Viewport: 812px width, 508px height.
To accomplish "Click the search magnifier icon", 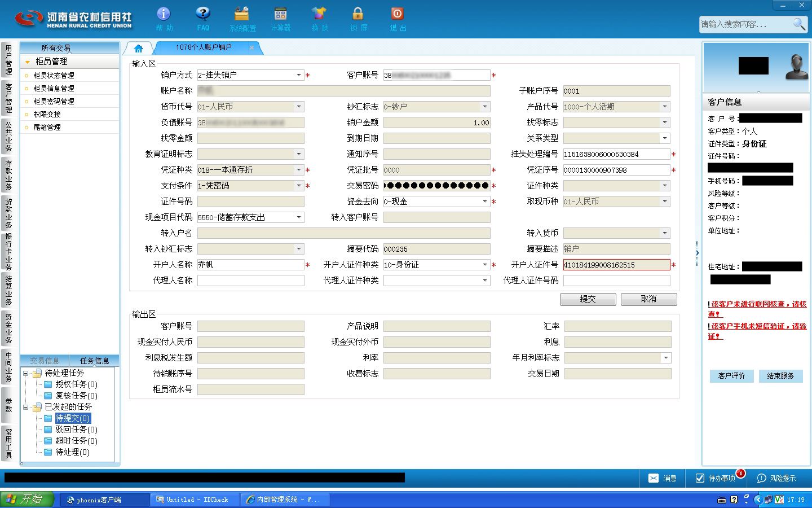I will 798,24.
